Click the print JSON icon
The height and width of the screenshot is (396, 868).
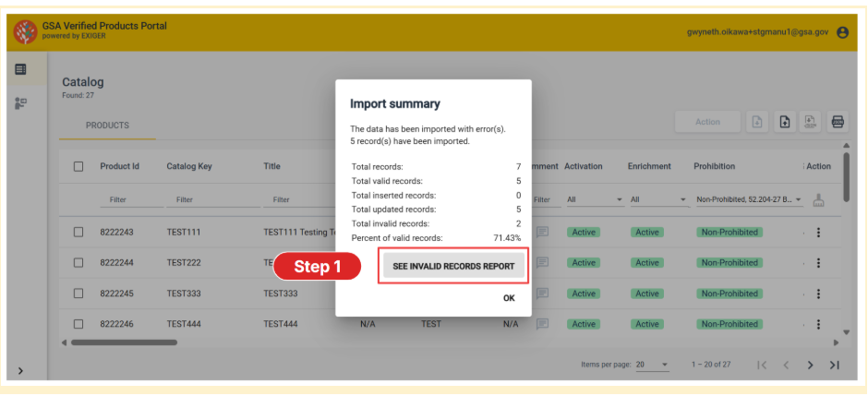tap(838, 122)
